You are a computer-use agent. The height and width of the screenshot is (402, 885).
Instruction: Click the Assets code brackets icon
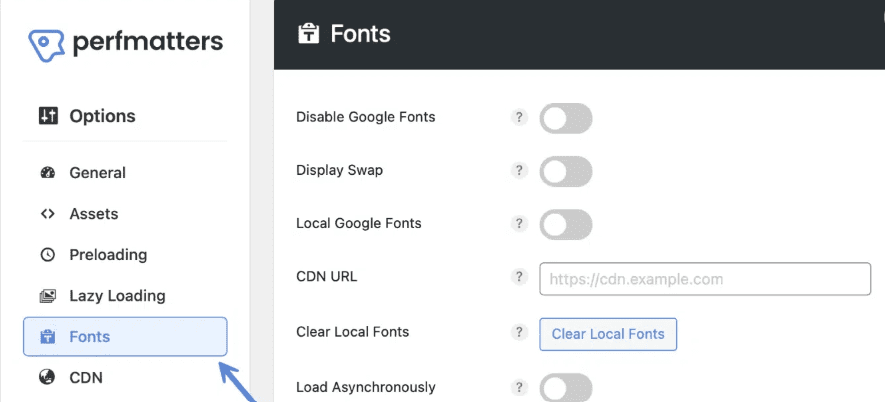[48, 214]
